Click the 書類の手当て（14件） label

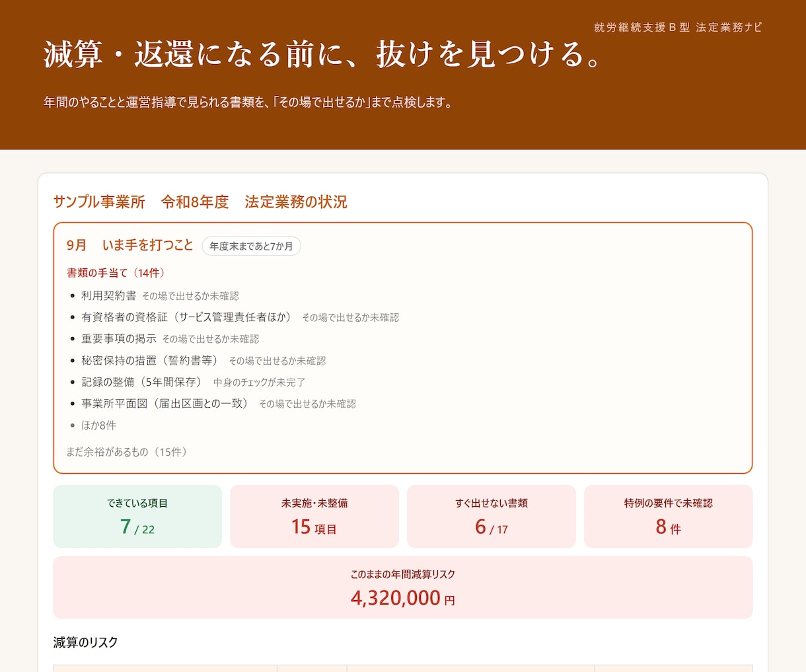[118, 273]
